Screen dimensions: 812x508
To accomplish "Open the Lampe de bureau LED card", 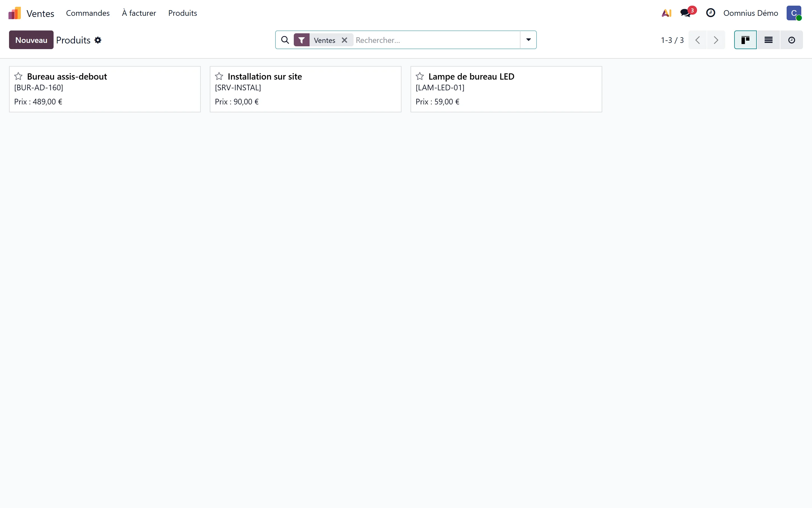I will point(506,89).
